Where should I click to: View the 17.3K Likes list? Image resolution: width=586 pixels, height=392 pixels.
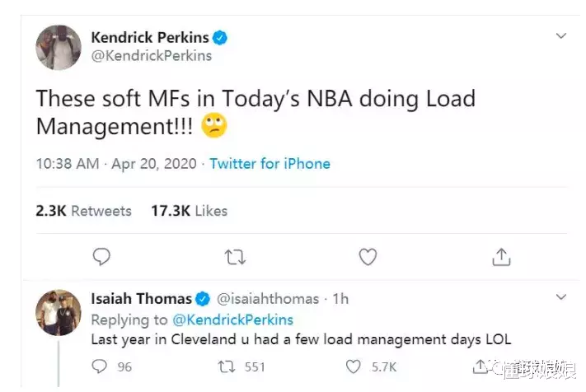[189, 211]
